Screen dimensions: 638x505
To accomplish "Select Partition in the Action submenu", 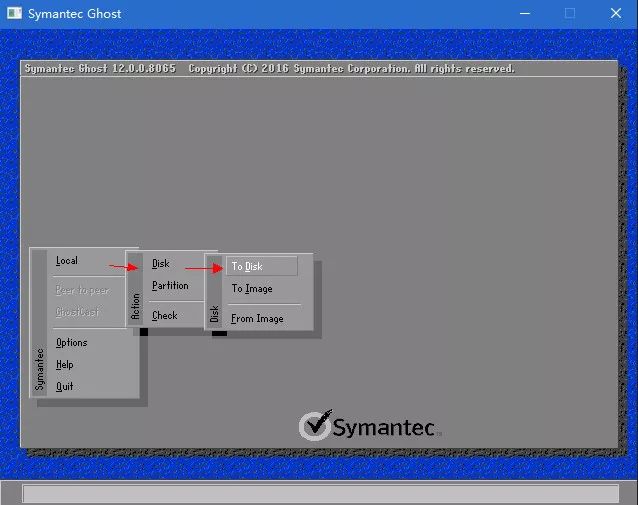I will click(170, 286).
